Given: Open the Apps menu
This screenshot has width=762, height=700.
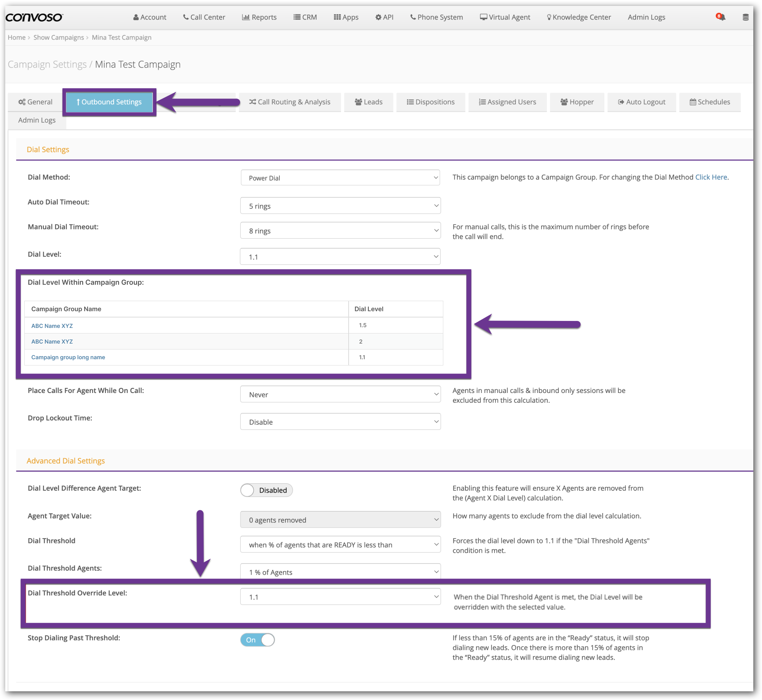Looking at the screenshot, I should (346, 17).
